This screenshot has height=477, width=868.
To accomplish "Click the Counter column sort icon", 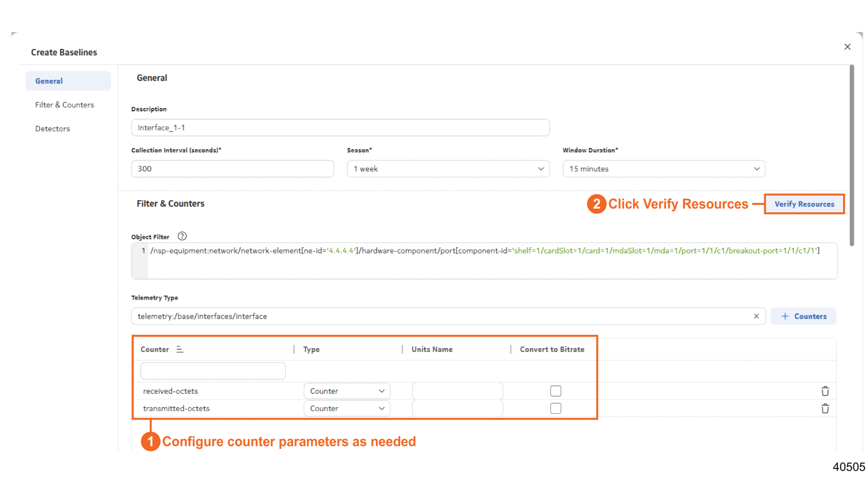I will 179,349.
